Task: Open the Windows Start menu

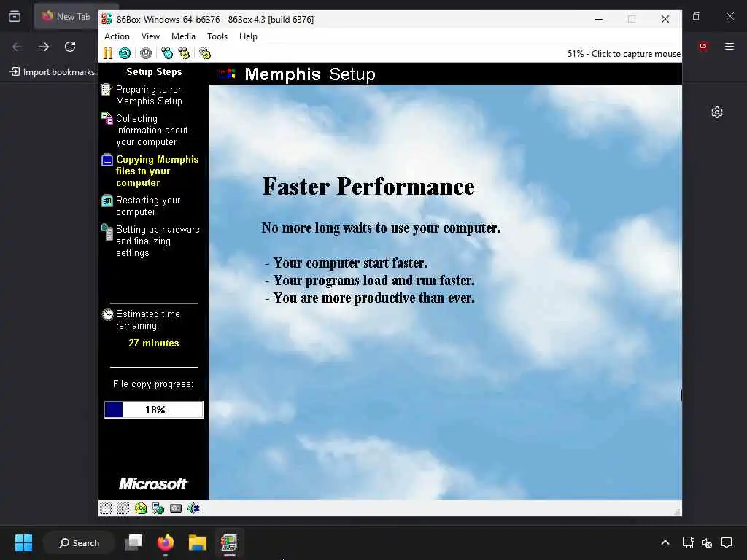Action: (x=23, y=542)
